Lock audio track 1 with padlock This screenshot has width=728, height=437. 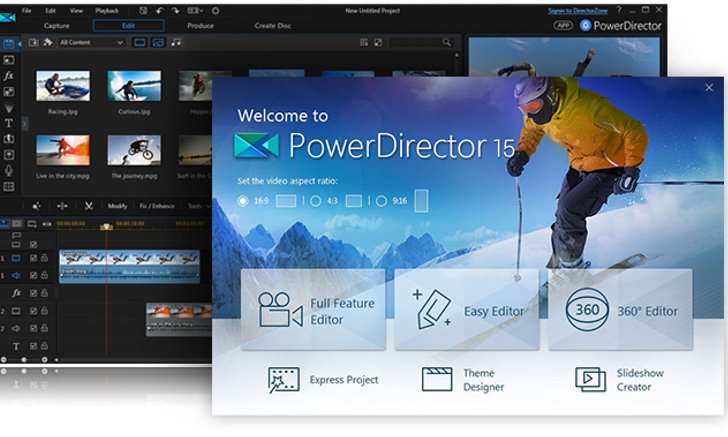point(44,275)
